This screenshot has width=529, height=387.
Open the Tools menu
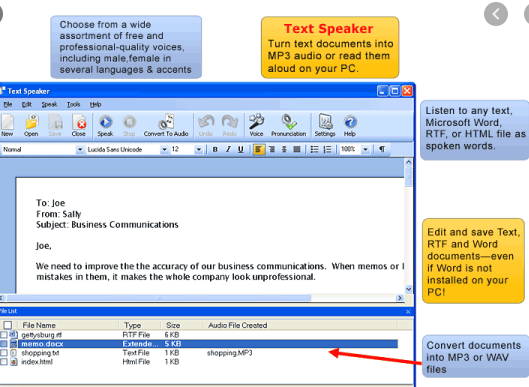click(73, 105)
